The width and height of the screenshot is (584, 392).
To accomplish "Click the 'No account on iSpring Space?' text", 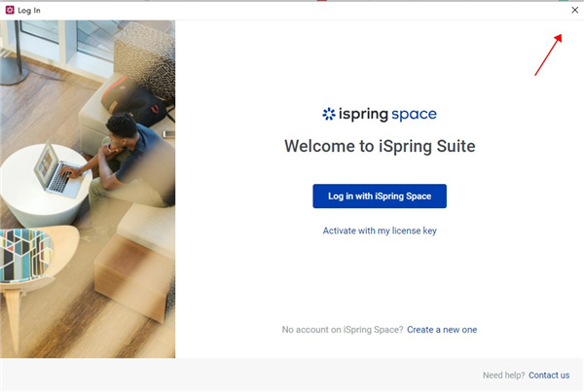I will pyautogui.click(x=343, y=330).
